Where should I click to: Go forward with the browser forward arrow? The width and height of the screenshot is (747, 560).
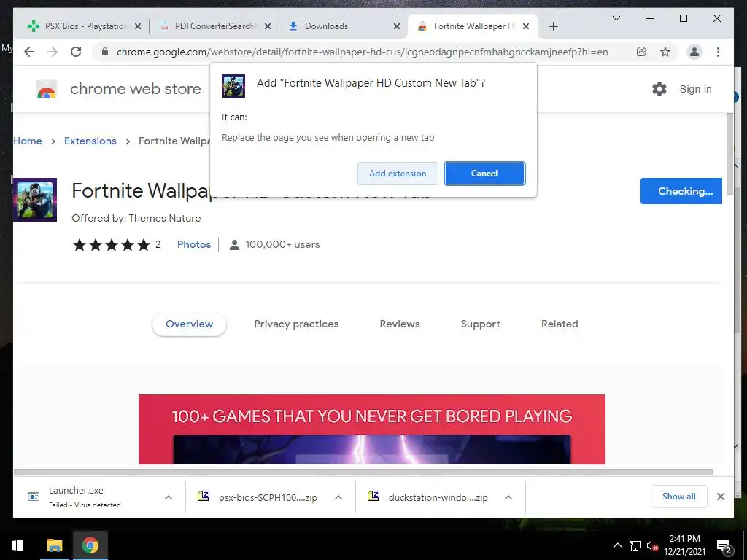coord(53,52)
